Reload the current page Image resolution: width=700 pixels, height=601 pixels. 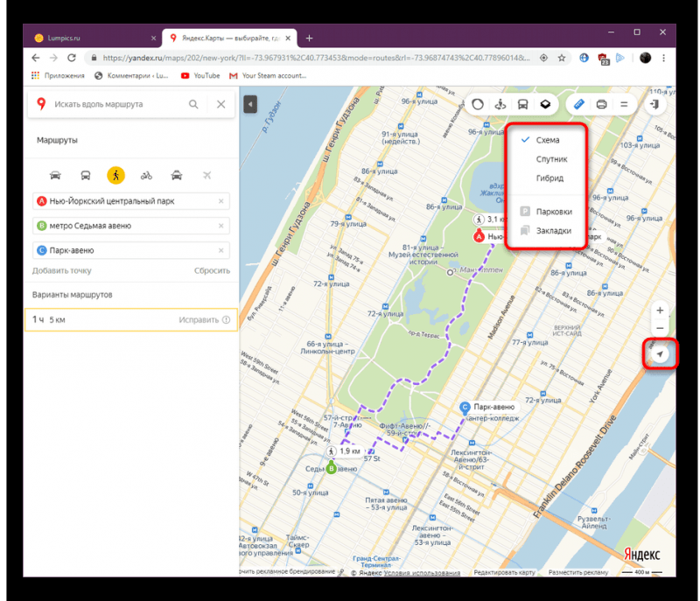click(72, 58)
